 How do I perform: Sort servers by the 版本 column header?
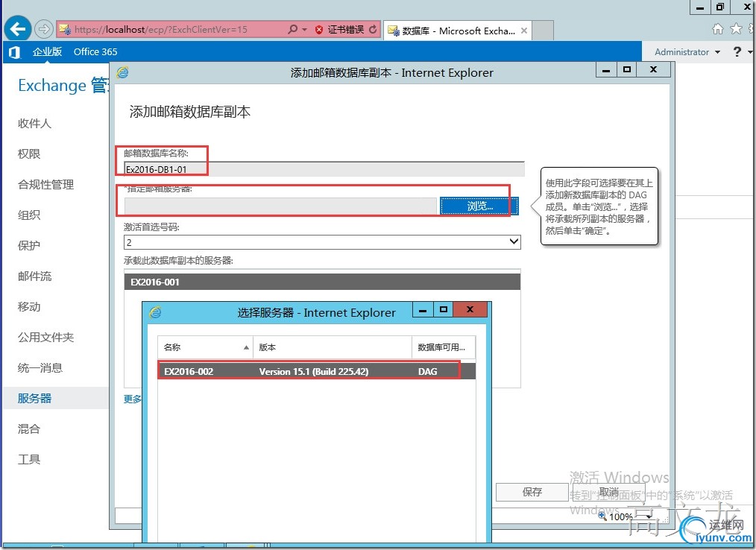point(333,347)
